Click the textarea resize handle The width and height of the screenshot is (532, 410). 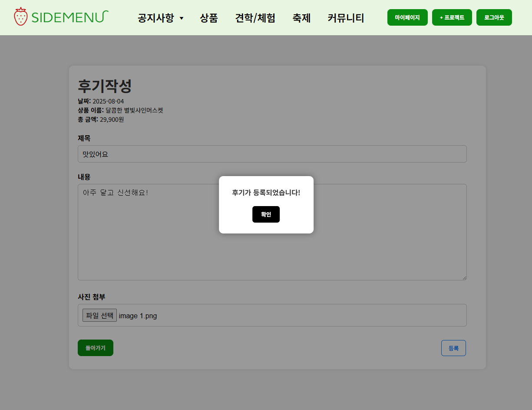(x=464, y=277)
